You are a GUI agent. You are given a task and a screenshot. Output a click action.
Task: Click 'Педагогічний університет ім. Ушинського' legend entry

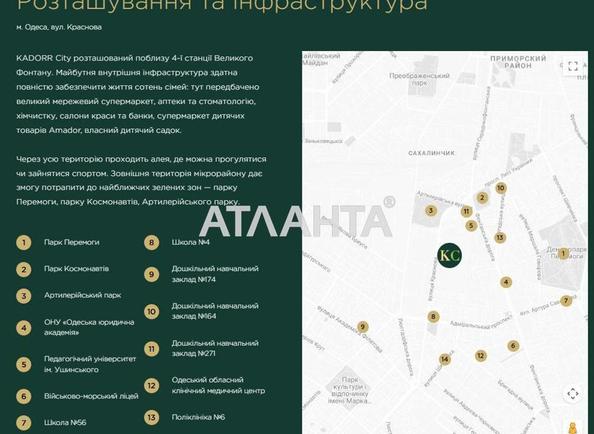coord(90,364)
